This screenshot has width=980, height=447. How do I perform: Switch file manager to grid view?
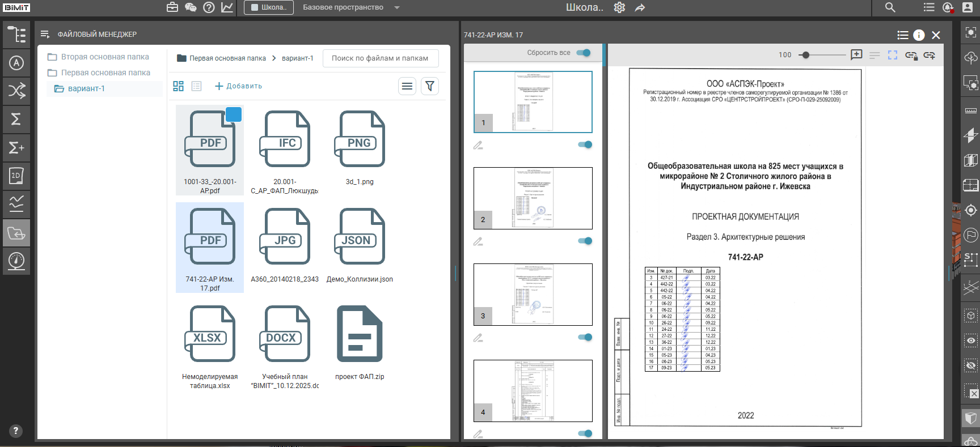(x=178, y=86)
